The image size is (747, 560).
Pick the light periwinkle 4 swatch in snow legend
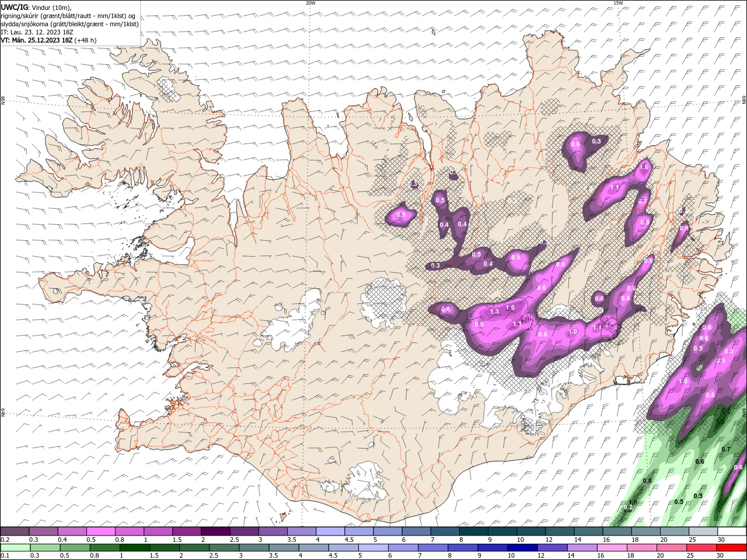point(330,531)
